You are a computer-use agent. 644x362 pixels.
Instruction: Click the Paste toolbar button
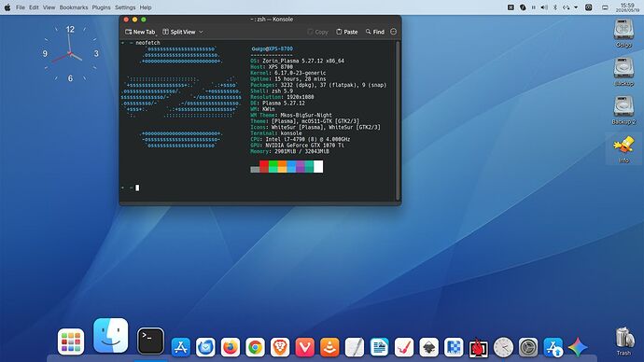346,32
